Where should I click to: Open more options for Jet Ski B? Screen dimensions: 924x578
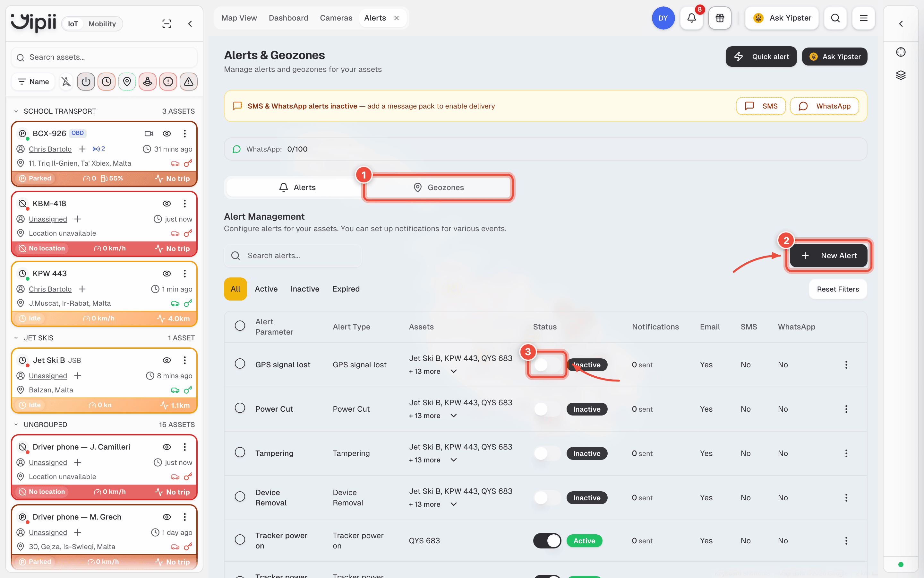pos(185,360)
